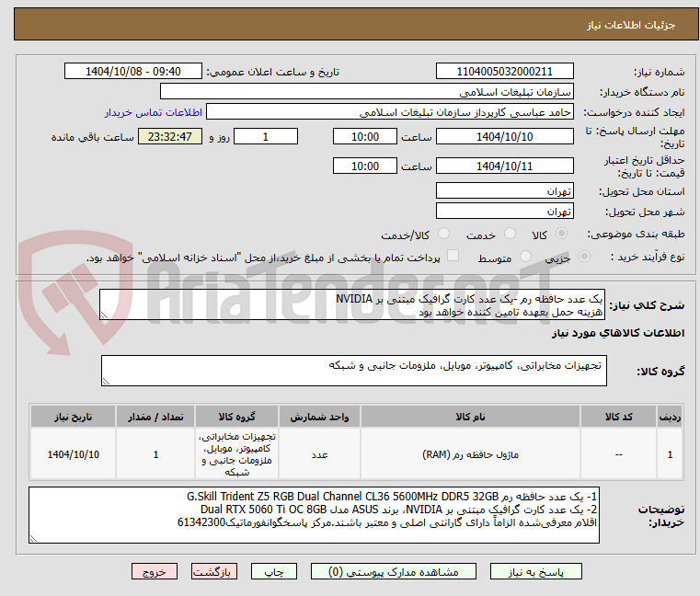Click resize grip of شرح کلی نیاز textarea
The image size is (700, 596).
[x=104, y=315]
